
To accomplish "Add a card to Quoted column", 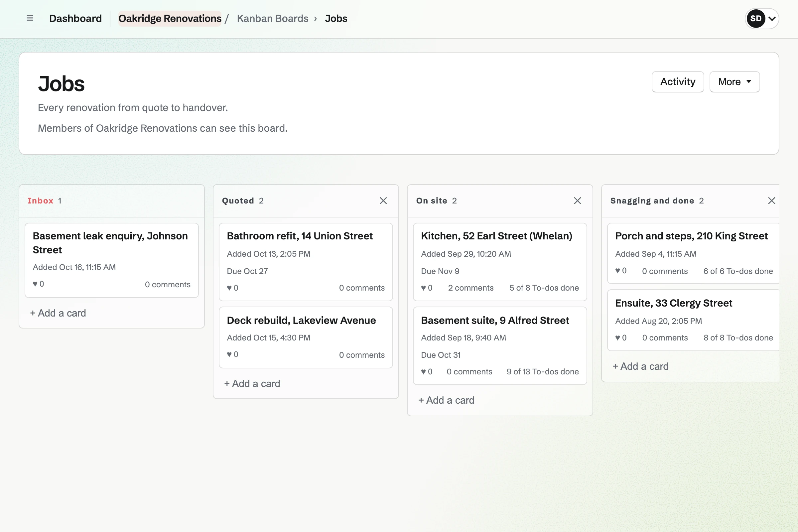I will pyautogui.click(x=252, y=384).
